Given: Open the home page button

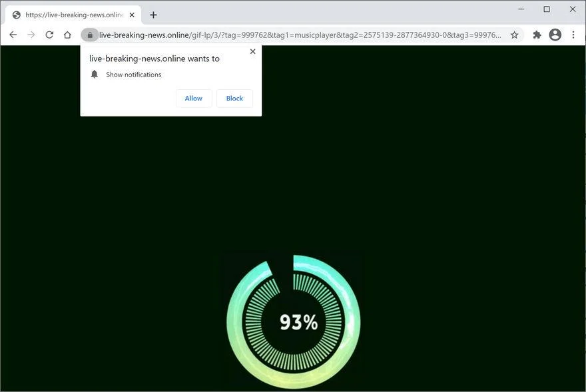Looking at the screenshot, I should pos(67,35).
